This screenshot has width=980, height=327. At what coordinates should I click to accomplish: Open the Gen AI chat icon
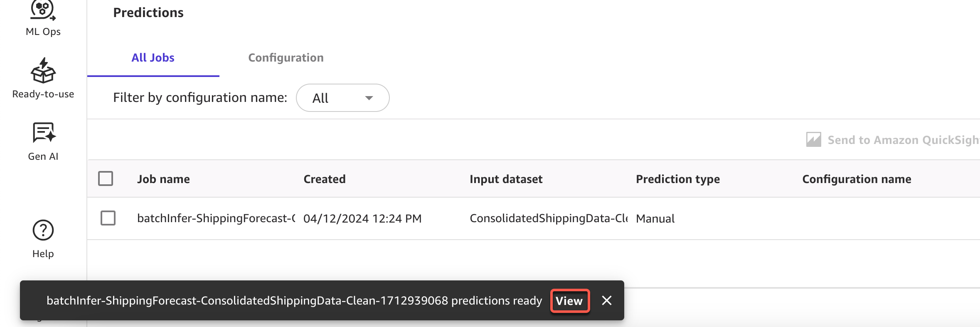tap(43, 133)
